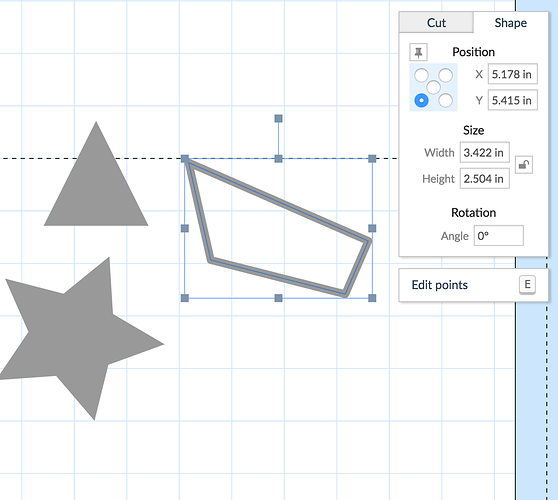This screenshot has height=500, width=558.
Task: Click the bottom-center selection handle
Action: 279,298
